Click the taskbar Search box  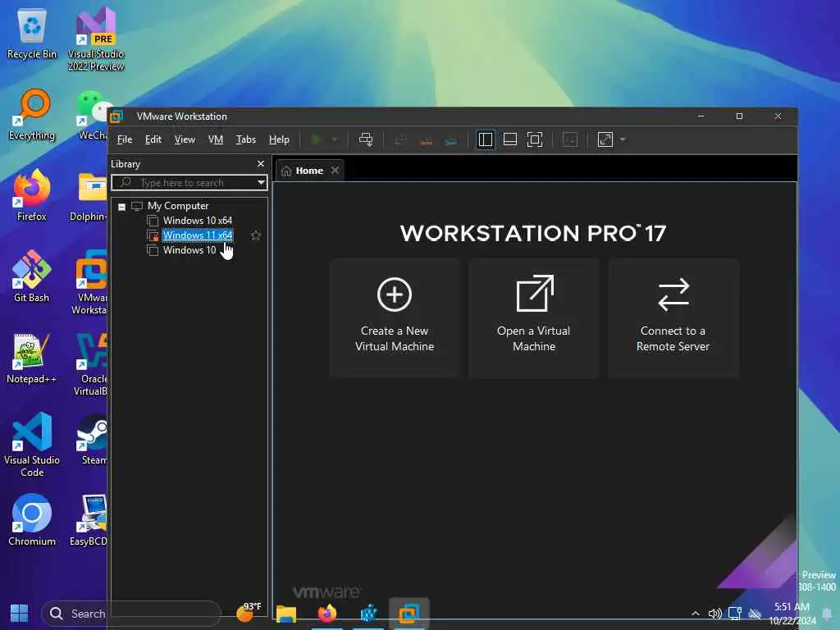(130, 614)
